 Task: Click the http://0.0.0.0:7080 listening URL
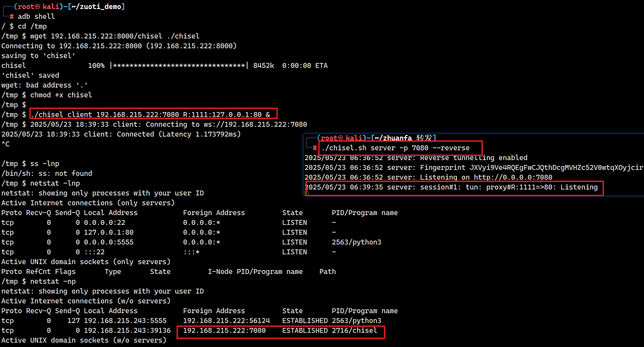[x=513, y=177]
